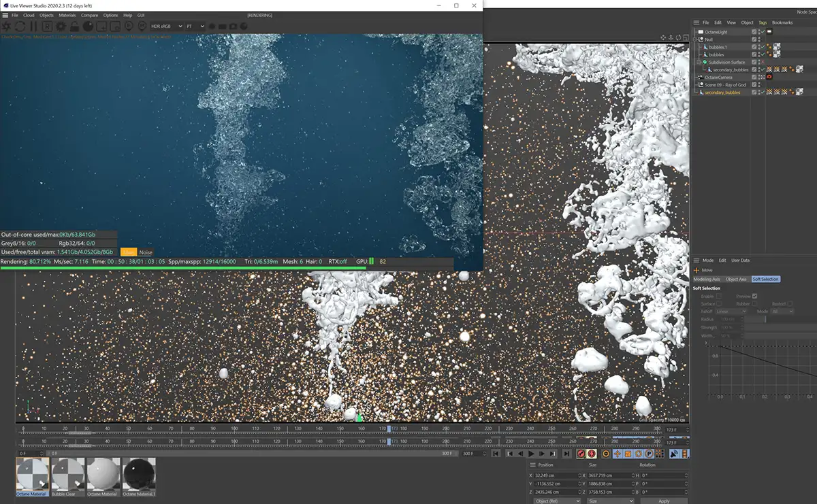
Task: Open the Materials menu in Live Viewer
Action: point(67,15)
